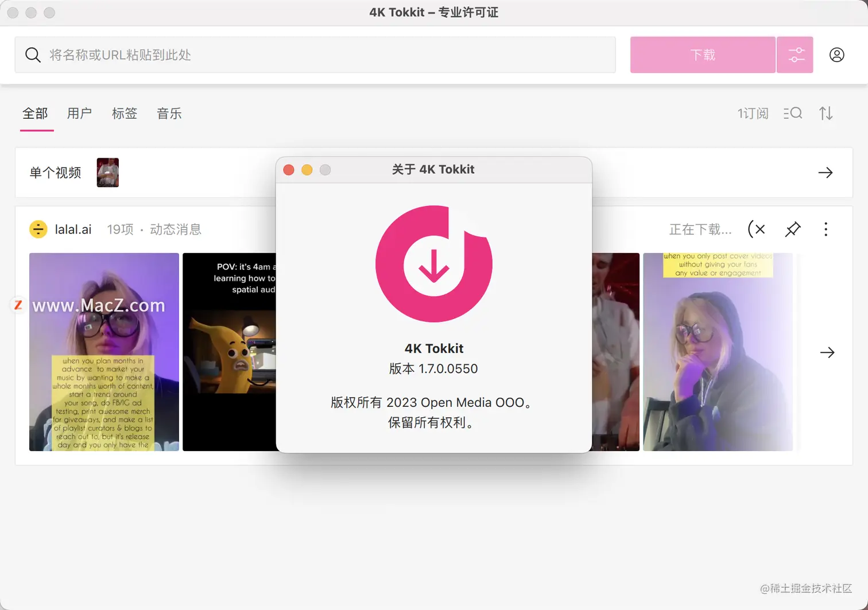Viewport: 868px width, 610px height.
Task: Click the 关于 4K Tokkit dialog title
Action: pyautogui.click(x=433, y=169)
